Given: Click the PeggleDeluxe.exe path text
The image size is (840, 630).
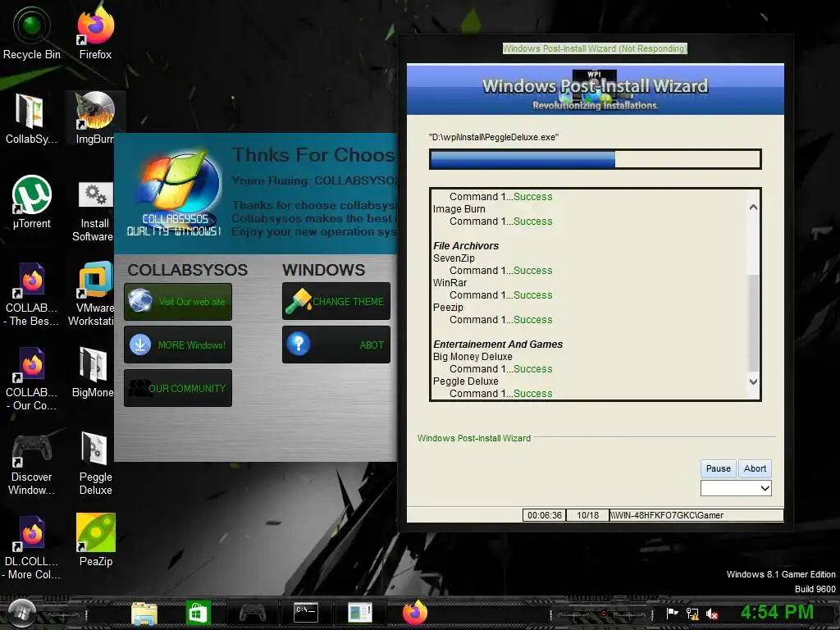Looking at the screenshot, I should tap(494, 137).
